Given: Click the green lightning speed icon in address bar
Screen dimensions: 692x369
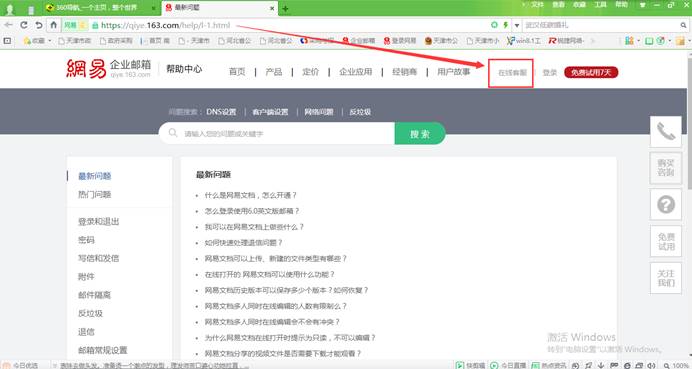Looking at the screenshot, I should [x=505, y=25].
